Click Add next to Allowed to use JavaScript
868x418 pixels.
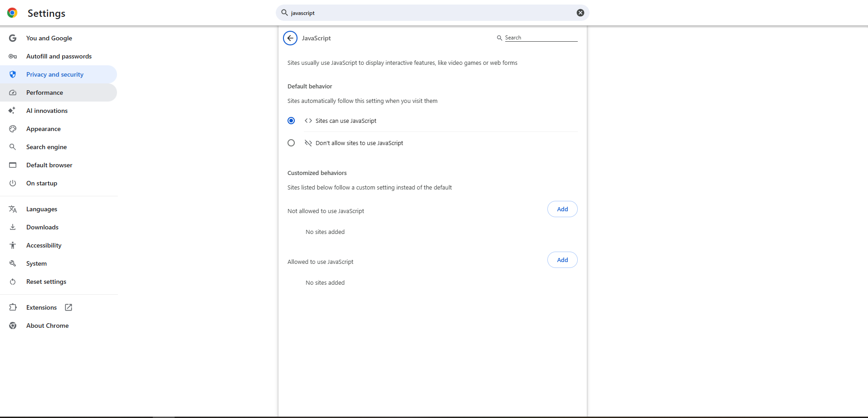coord(562,259)
